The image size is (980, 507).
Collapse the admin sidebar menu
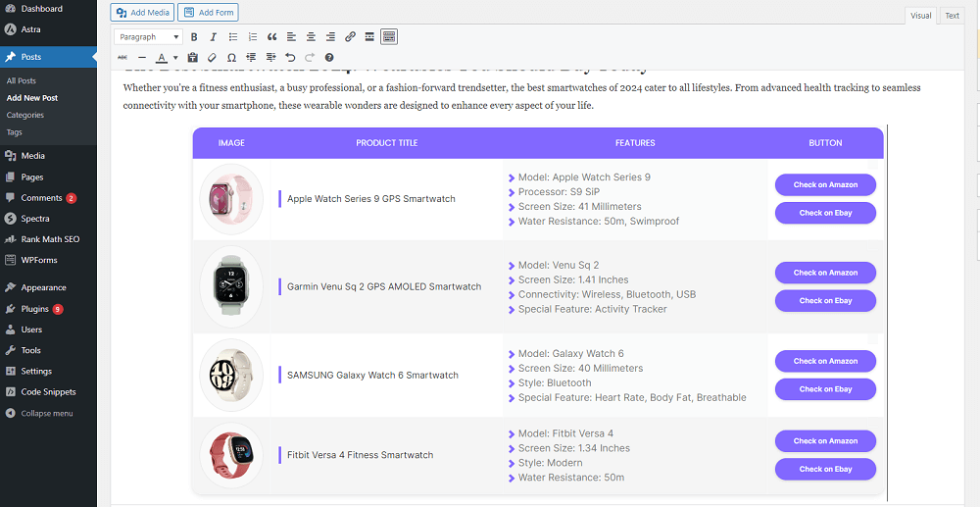(x=48, y=413)
